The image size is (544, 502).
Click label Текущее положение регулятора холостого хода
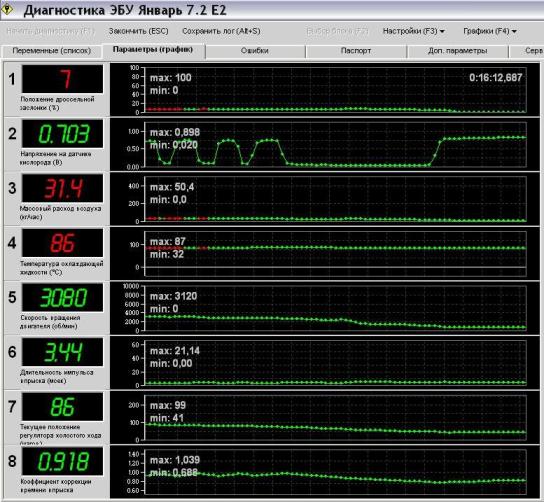[x=60, y=433]
